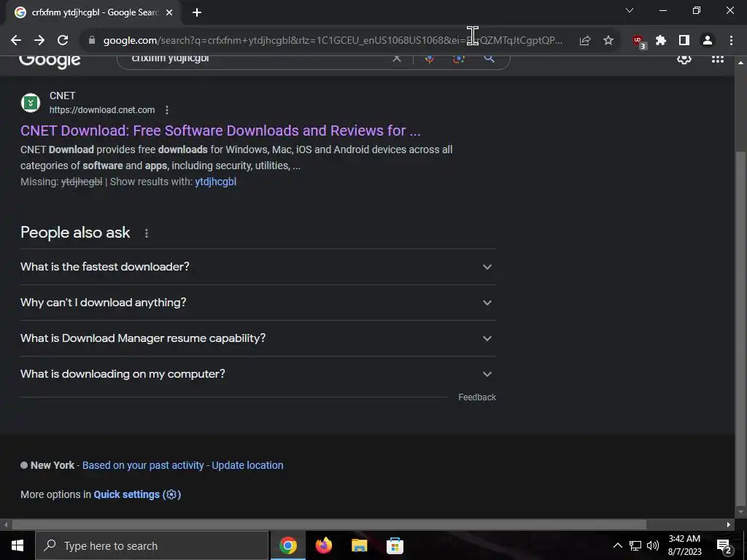Screen dimensions: 747x560
Task: Open the tab search dropdown arrow
Action: (x=630, y=10)
